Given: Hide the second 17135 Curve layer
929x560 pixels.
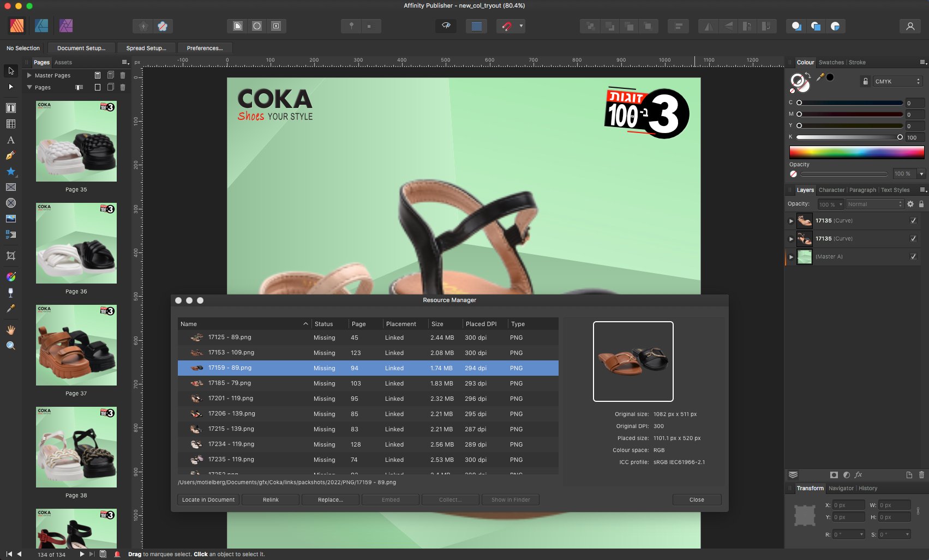Looking at the screenshot, I should coord(913,239).
